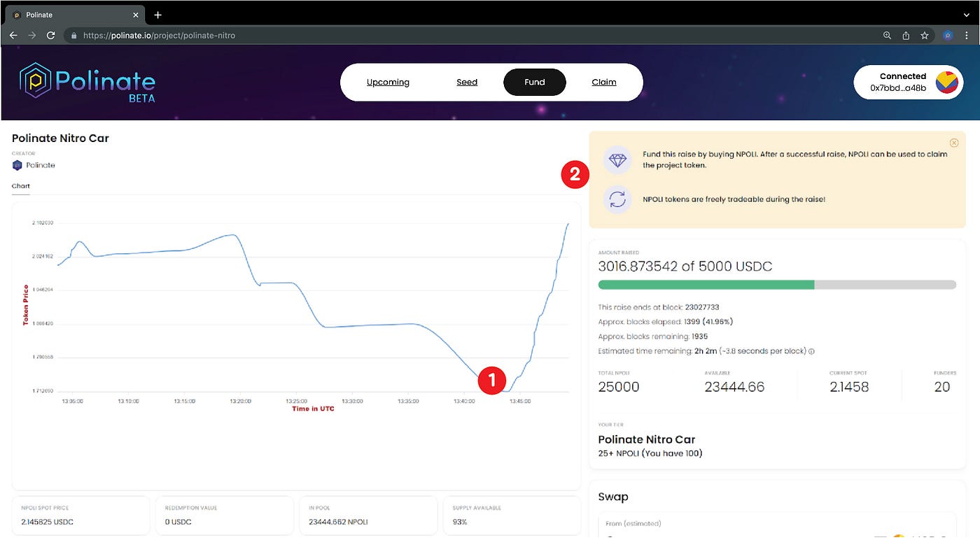Viewport: 980px width, 547px height.
Task: Click the price chart line
Action: 313,308
